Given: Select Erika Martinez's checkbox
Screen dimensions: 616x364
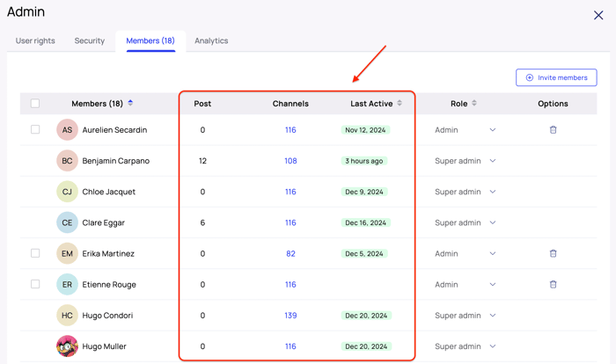Looking at the screenshot, I should click(x=35, y=253).
